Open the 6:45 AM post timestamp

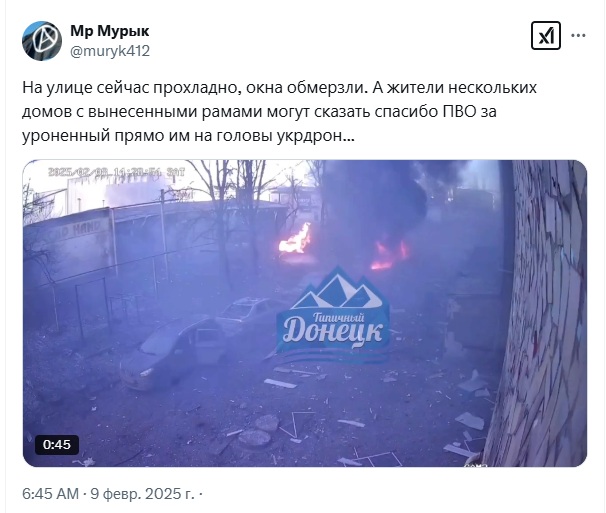(x=50, y=494)
